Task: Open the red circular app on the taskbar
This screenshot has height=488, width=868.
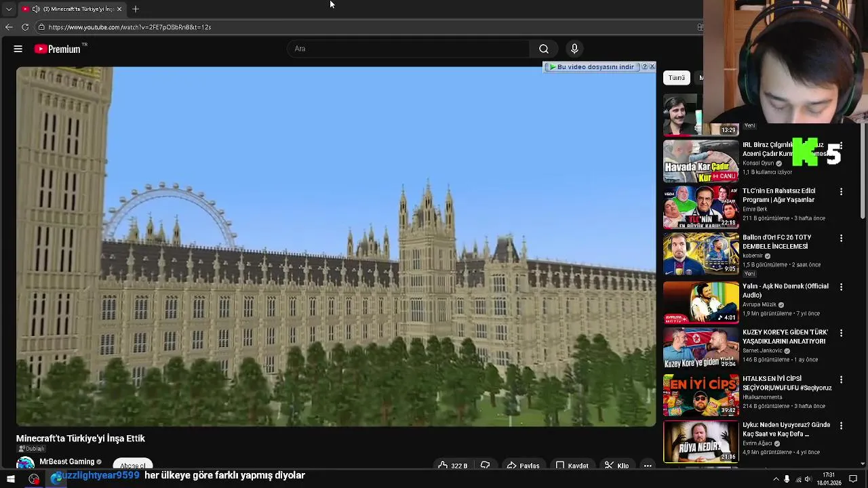Action: click(x=34, y=479)
